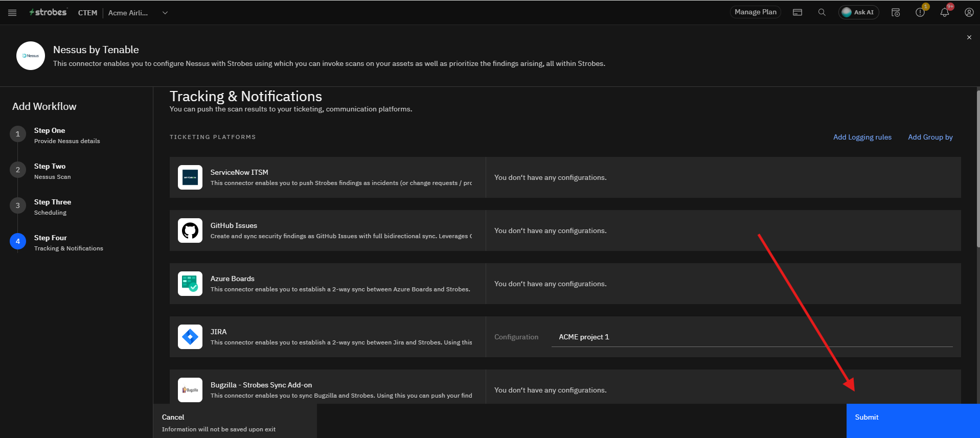Click Add Group by link
980x438 pixels.
[x=930, y=137]
